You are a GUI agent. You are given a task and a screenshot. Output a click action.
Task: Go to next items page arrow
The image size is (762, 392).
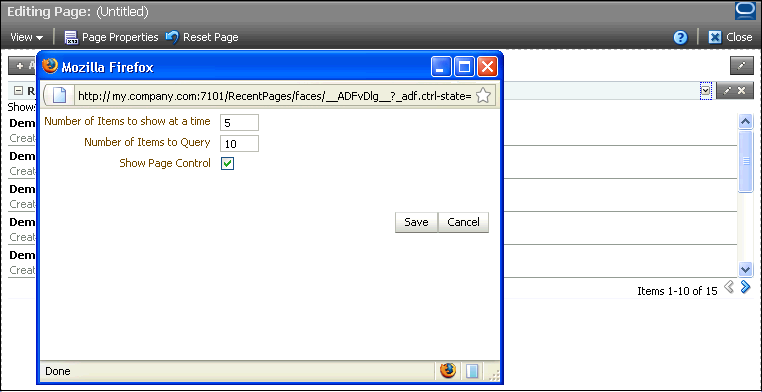[x=745, y=288]
